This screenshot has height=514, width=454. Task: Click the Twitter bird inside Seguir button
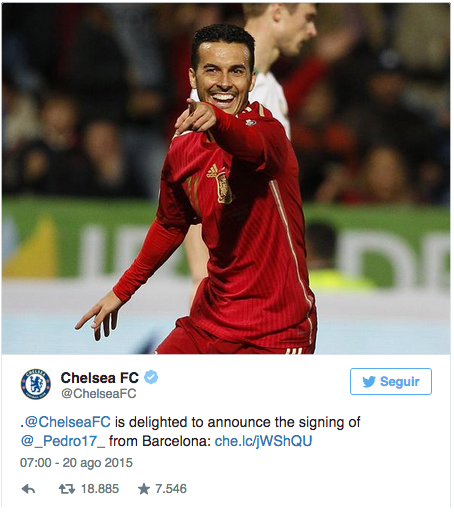coord(369,382)
